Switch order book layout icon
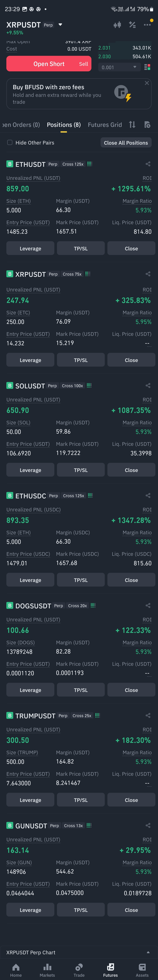 click(x=147, y=67)
